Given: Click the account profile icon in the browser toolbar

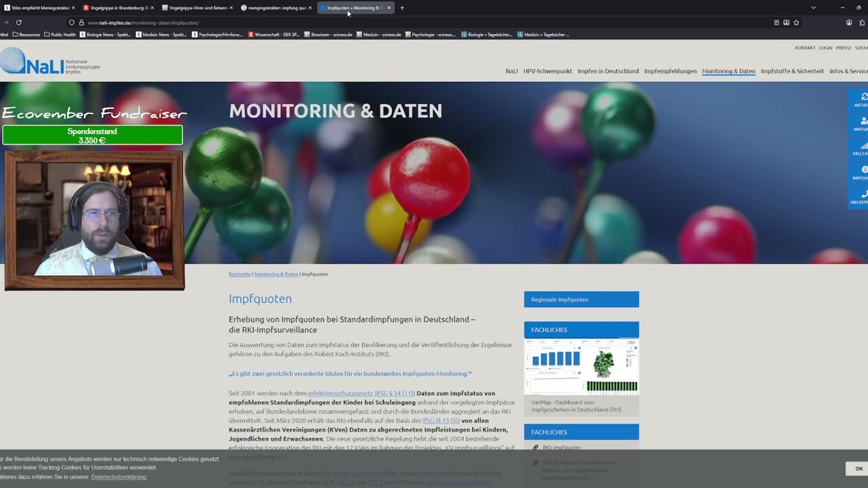Looking at the screenshot, I should (x=849, y=22).
